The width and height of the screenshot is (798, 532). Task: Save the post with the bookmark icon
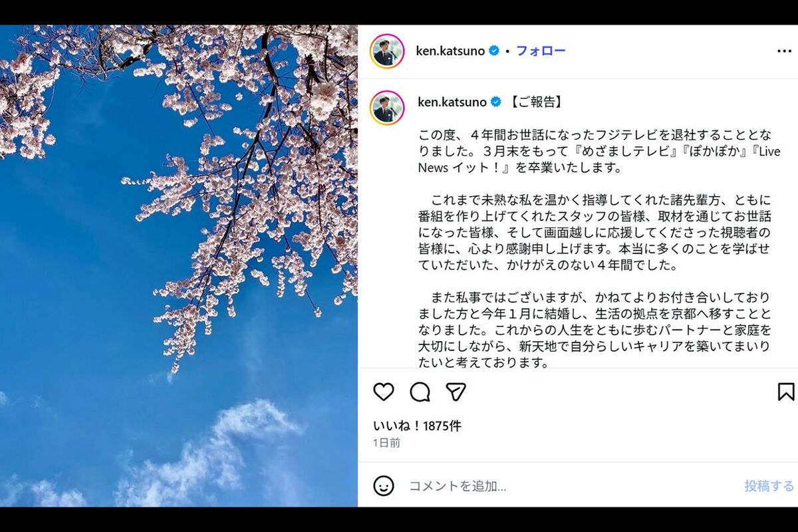pyautogui.click(x=786, y=392)
